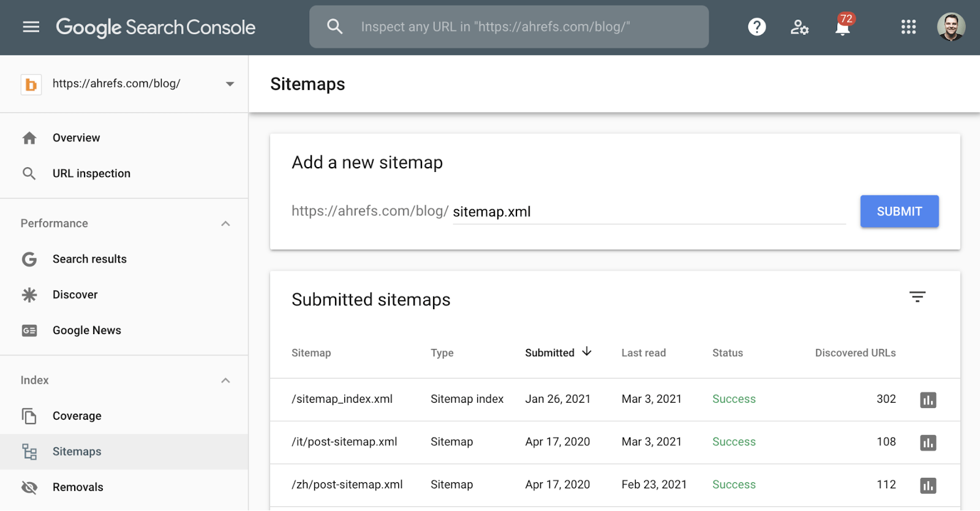Click the SUBMIT sitemap button
Image resolution: width=980 pixels, height=511 pixels.
899,212
